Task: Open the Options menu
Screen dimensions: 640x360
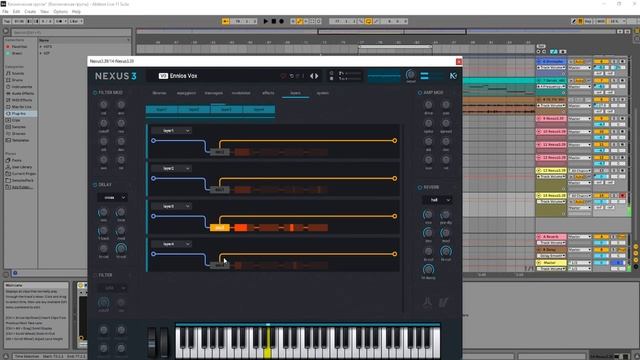Action: coord(60,11)
